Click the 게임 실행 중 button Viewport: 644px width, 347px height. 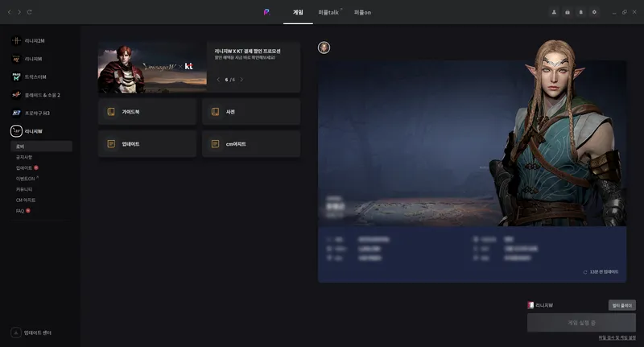(581, 323)
